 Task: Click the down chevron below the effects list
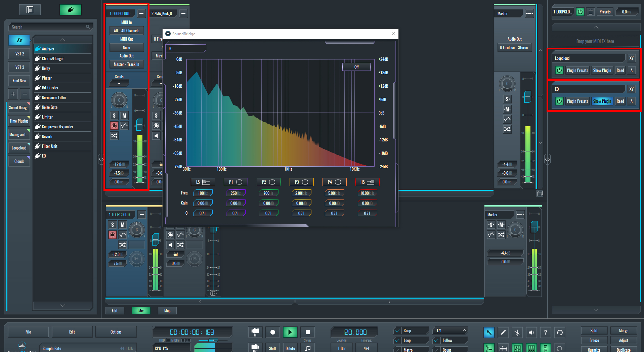63,305
